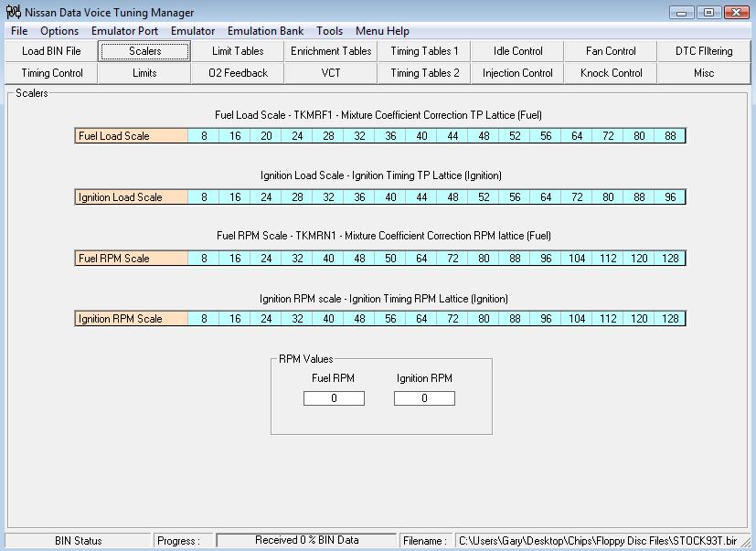Click the Fuel RPM value field

tap(334, 398)
